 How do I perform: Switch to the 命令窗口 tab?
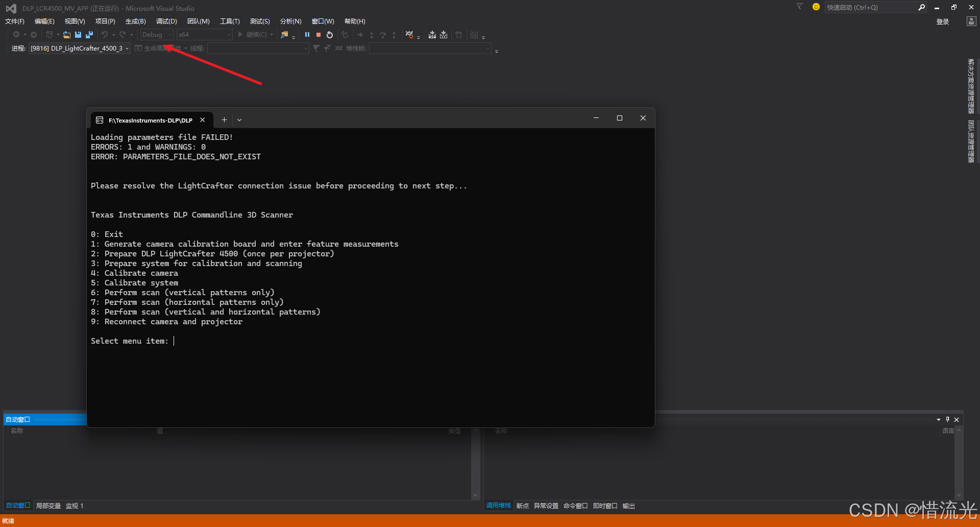point(576,506)
